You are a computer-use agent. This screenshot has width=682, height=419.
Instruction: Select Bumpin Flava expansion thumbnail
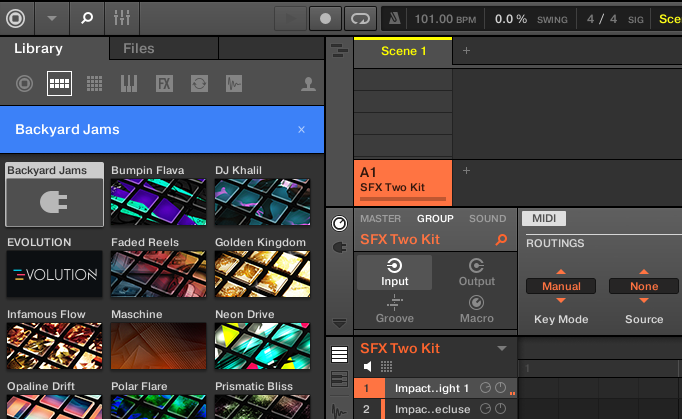(158, 202)
